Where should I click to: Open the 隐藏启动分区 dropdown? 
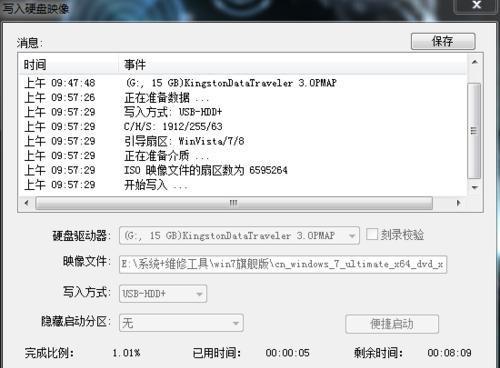[x=181, y=323]
